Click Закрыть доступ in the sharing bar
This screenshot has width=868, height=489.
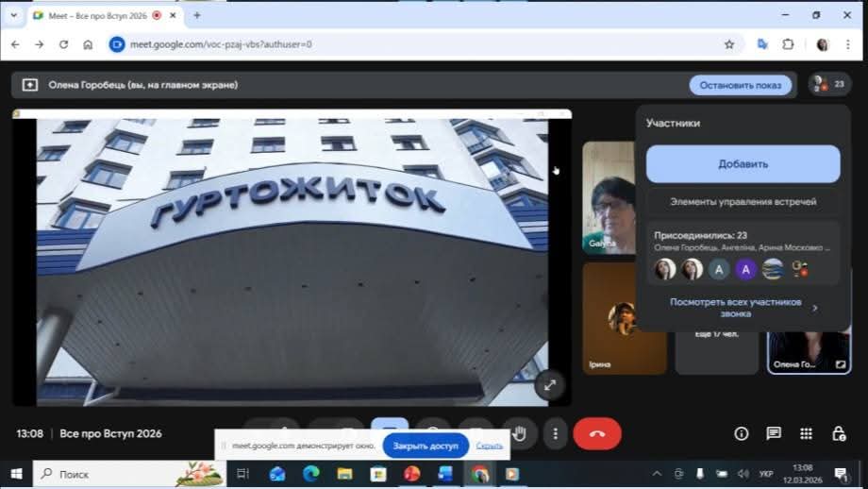pyautogui.click(x=426, y=446)
